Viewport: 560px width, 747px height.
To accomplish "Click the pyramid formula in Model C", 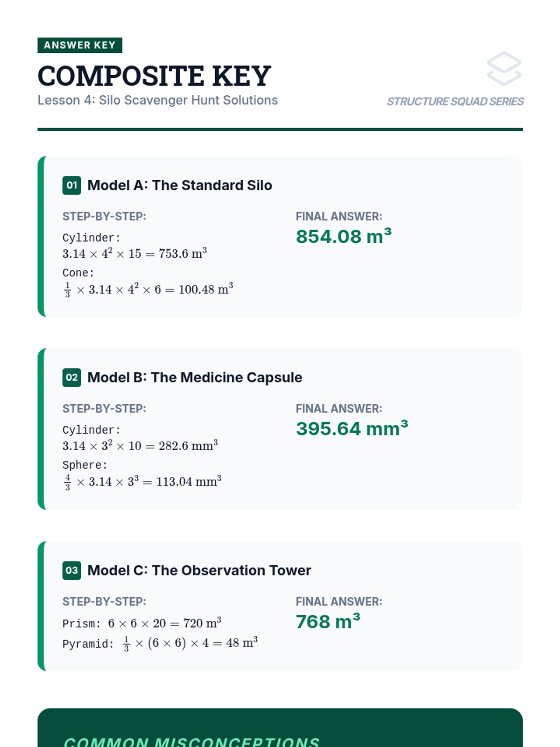I will (x=190, y=643).
